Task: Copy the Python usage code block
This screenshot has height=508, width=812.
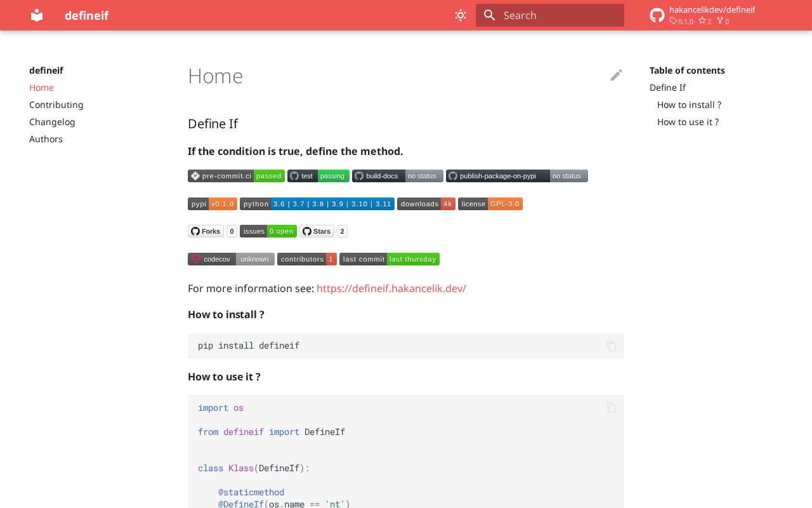Action: click(611, 408)
